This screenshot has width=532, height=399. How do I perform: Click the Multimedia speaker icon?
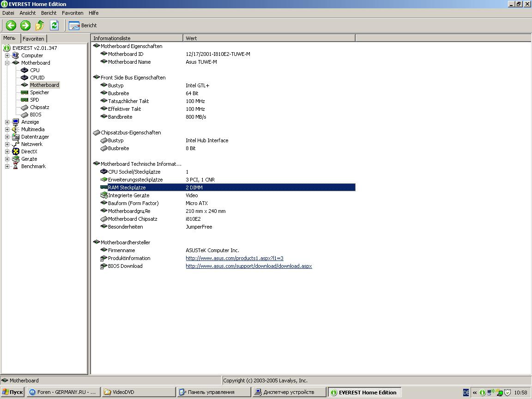tap(15, 129)
